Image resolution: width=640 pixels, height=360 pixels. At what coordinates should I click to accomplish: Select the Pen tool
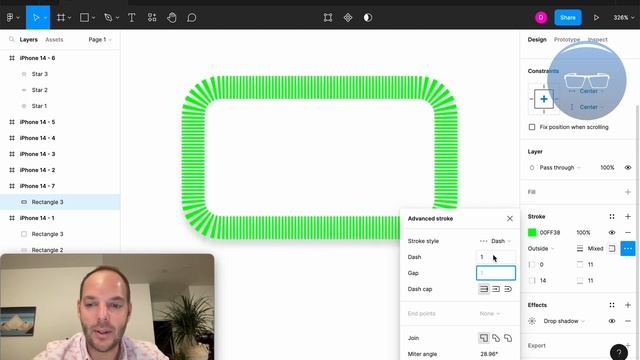pyautogui.click(x=108, y=18)
